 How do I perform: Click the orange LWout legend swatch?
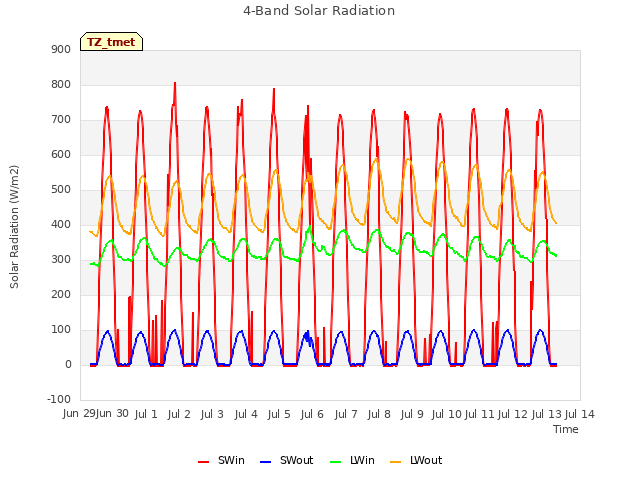[396, 462]
